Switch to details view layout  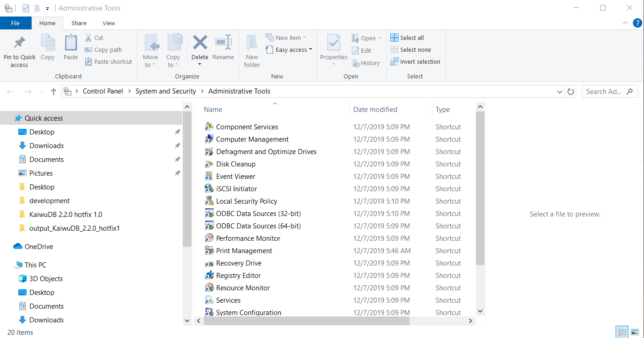point(622,332)
